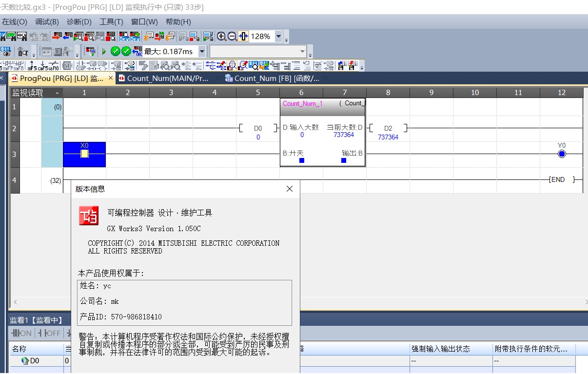This screenshot has height=374, width=588.
Task: Select the Count_Num_1 function block header
Action: [x=302, y=103]
